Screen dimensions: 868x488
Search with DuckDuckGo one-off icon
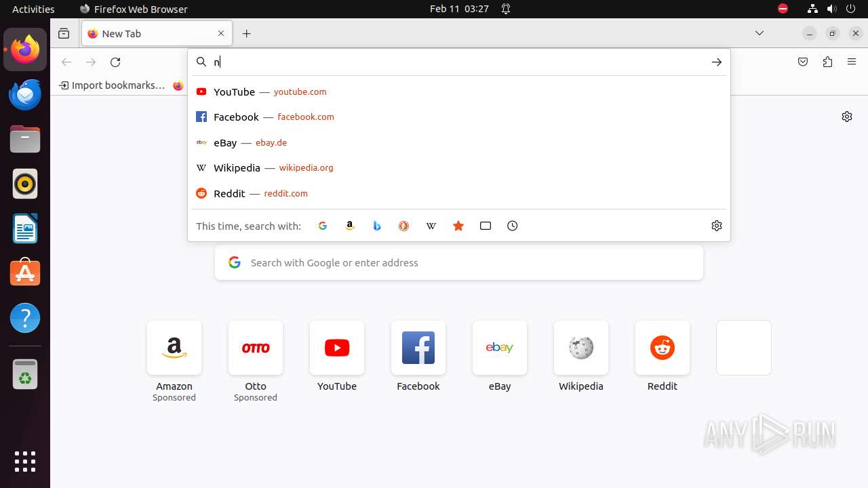(404, 226)
